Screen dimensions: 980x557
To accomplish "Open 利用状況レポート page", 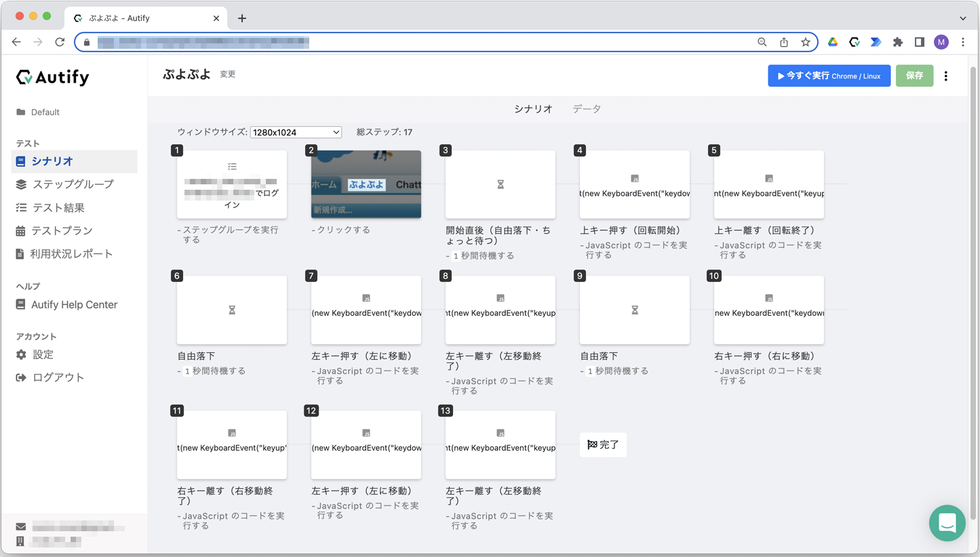I will click(x=64, y=253).
